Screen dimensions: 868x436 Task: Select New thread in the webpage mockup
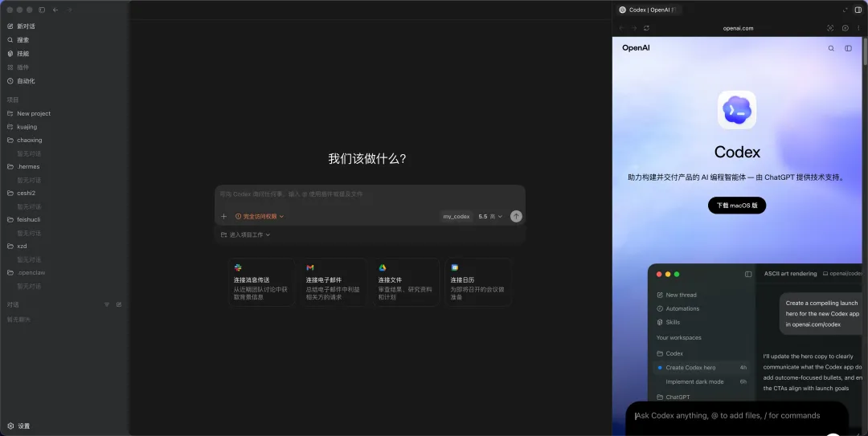coord(677,295)
